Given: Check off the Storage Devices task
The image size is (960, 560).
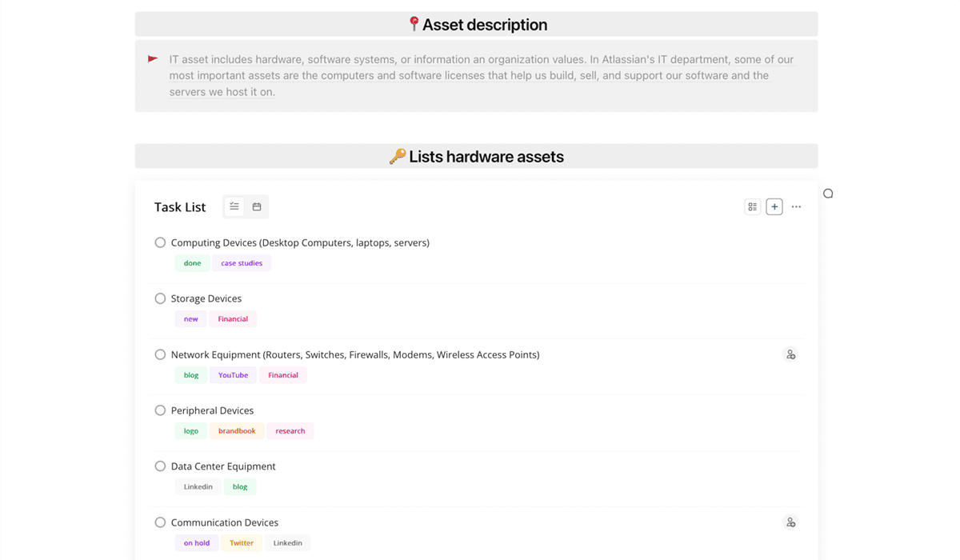Looking at the screenshot, I should point(160,298).
